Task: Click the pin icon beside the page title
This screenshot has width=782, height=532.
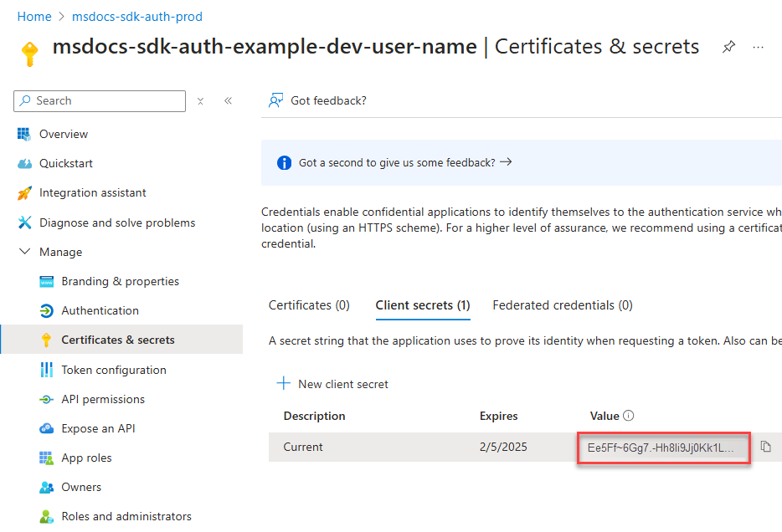Action: coord(728,48)
